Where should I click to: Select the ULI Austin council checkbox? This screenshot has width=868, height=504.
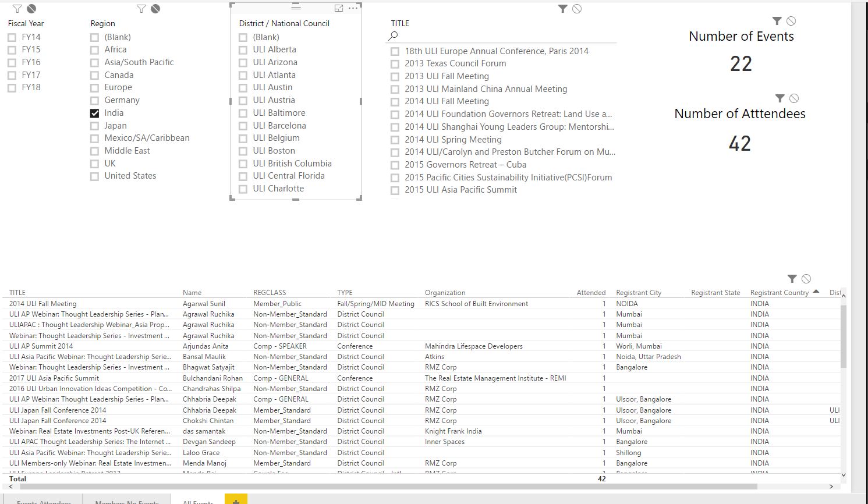coord(243,88)
